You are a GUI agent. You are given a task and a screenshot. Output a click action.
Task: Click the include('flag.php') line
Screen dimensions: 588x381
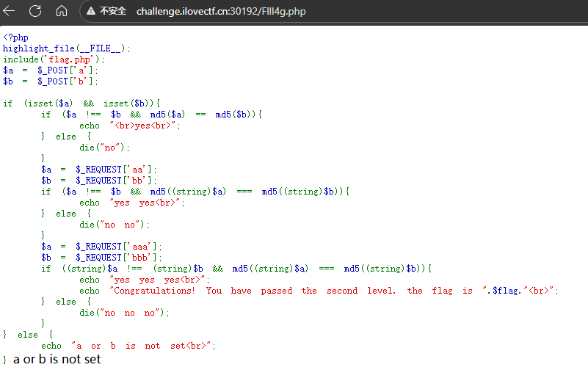(54, 59)
